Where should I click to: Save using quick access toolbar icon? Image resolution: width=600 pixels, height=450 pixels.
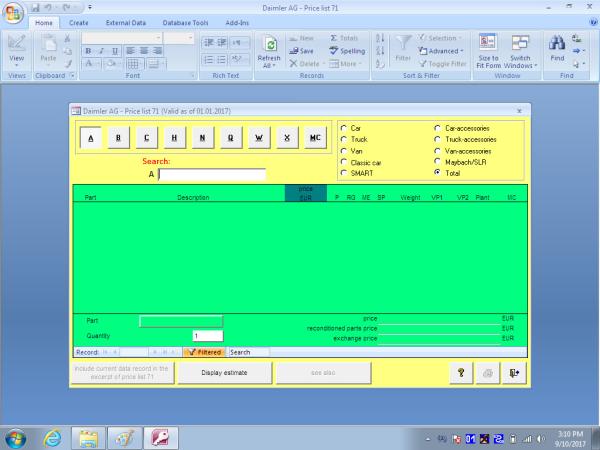(x=36, y=7)
